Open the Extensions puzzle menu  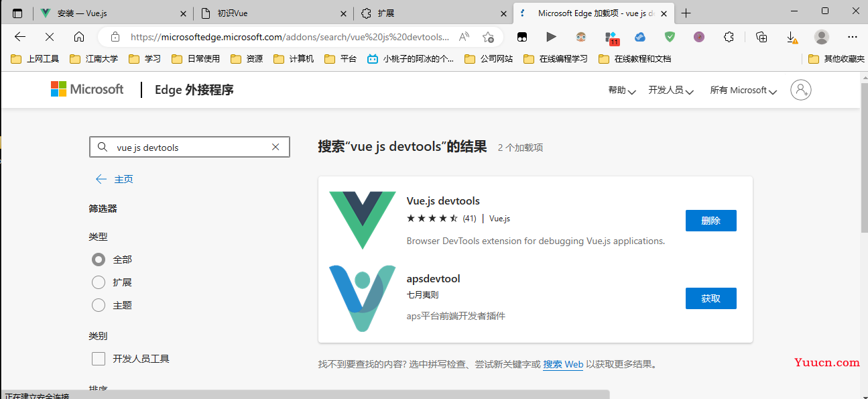(x=729, y=37)
